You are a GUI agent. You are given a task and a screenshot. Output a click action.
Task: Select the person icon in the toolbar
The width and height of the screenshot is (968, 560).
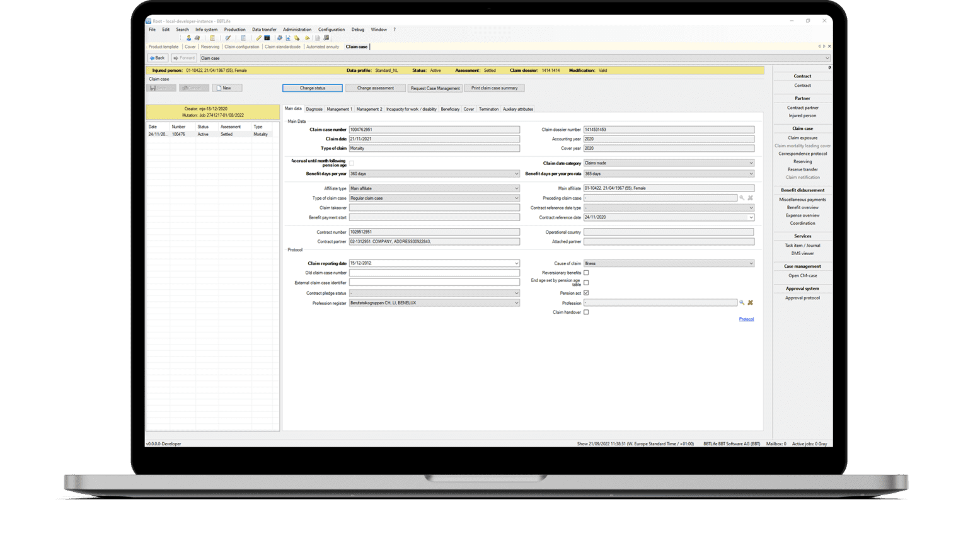point(188,38)
